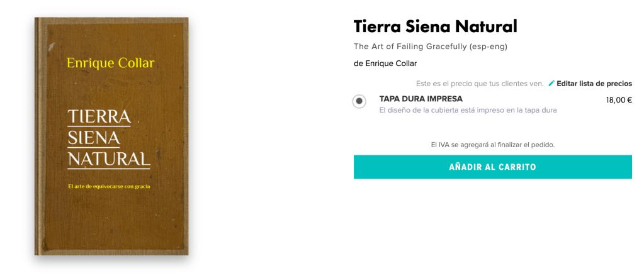Viewport: 644px width, 278px height.
Task: Click the IVA notice above the cart button
Action: (492, 145)
